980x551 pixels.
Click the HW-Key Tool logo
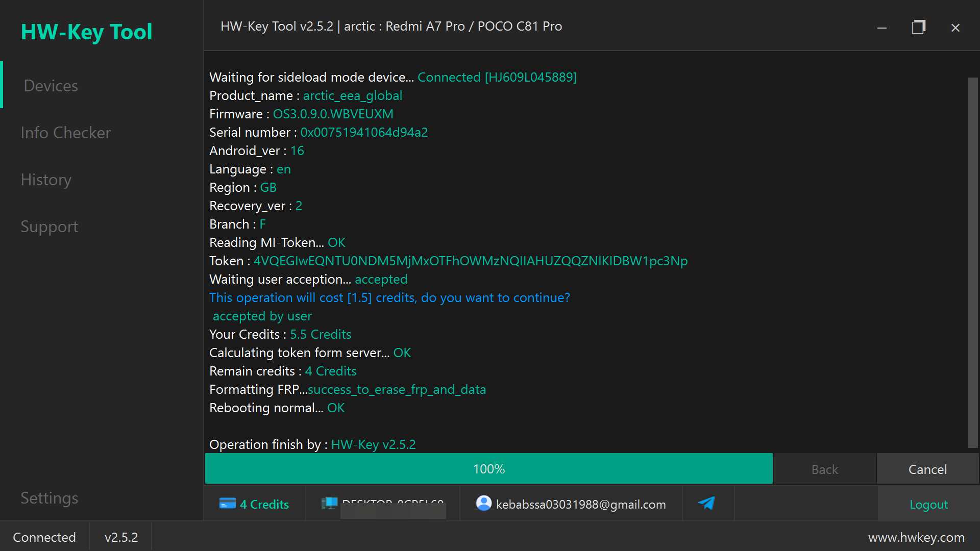pyautogui.click(x=86, y=32)
